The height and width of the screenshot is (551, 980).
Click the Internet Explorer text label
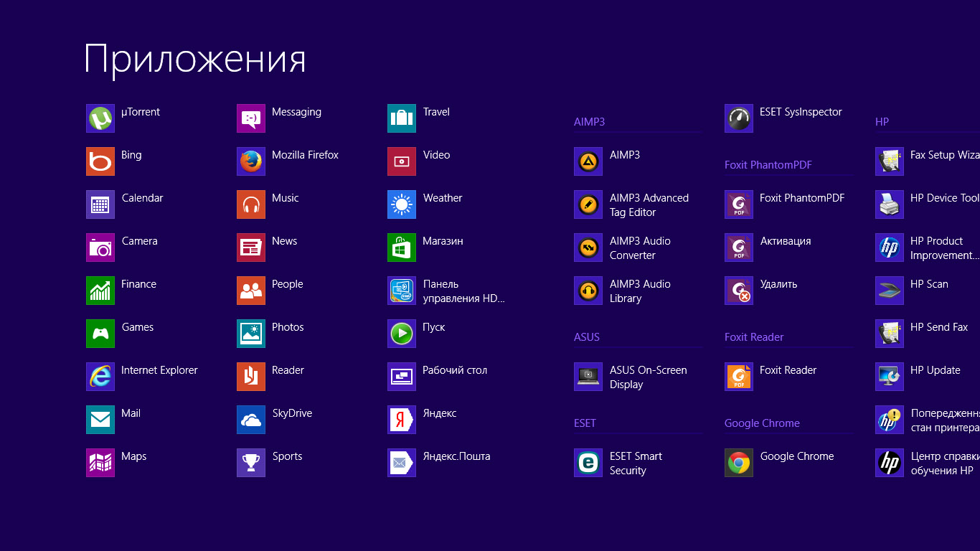(x=159, y=370)
